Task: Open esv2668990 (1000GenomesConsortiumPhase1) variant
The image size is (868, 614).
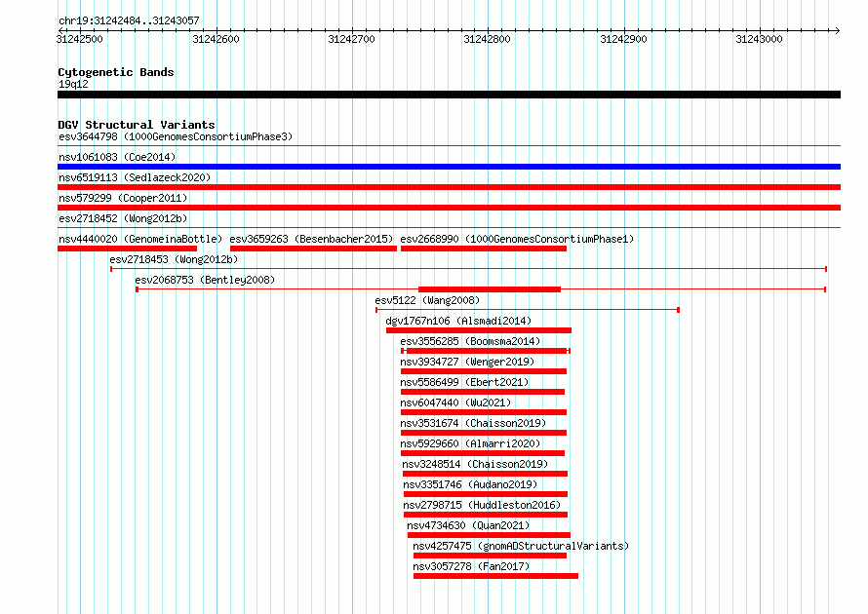Action: pyautogui.click(x=517, y=239)
